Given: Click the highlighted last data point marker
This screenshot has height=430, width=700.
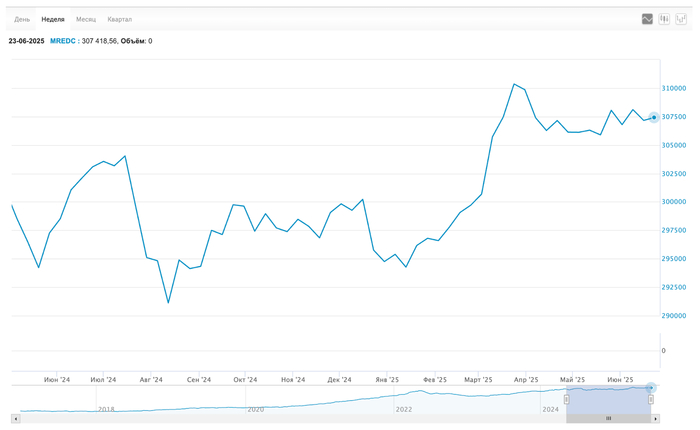Looking at the screenshot, I should (x=654, y=117).
